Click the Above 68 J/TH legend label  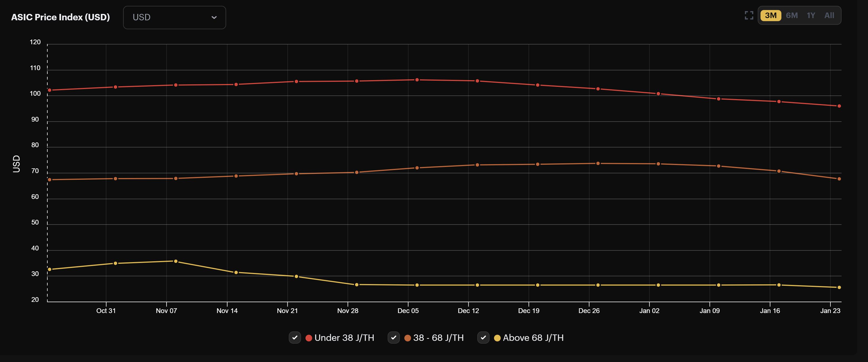(533, 338)
